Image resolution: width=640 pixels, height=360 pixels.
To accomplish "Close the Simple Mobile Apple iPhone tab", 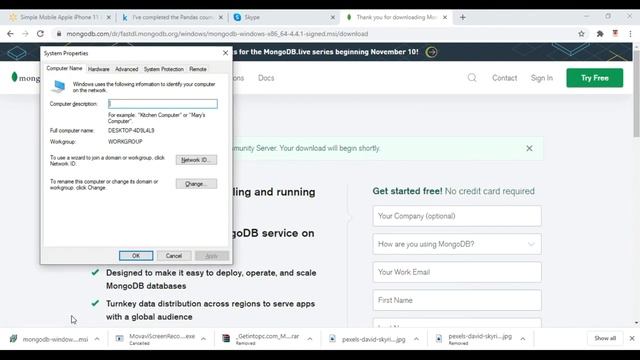I will (109, 17).
